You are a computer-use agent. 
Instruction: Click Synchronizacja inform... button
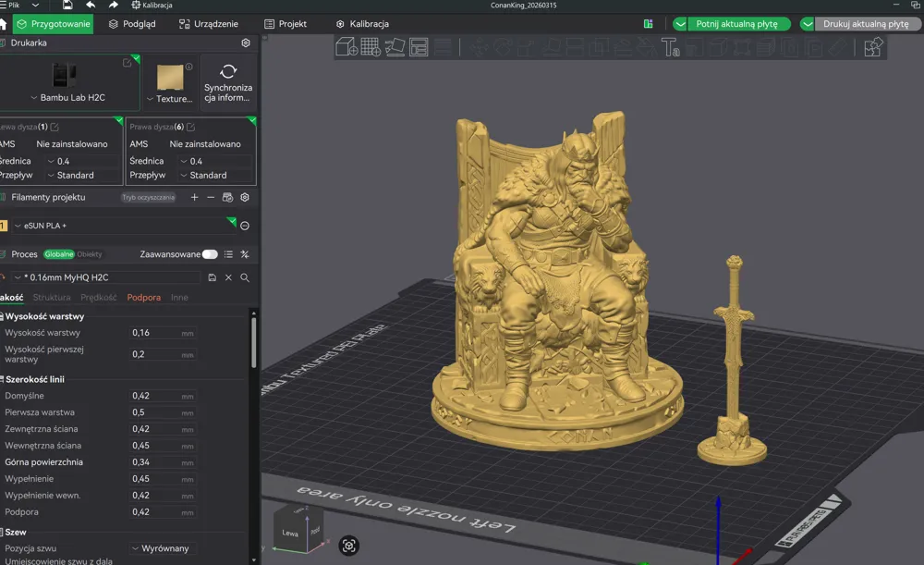pos(228,82)
